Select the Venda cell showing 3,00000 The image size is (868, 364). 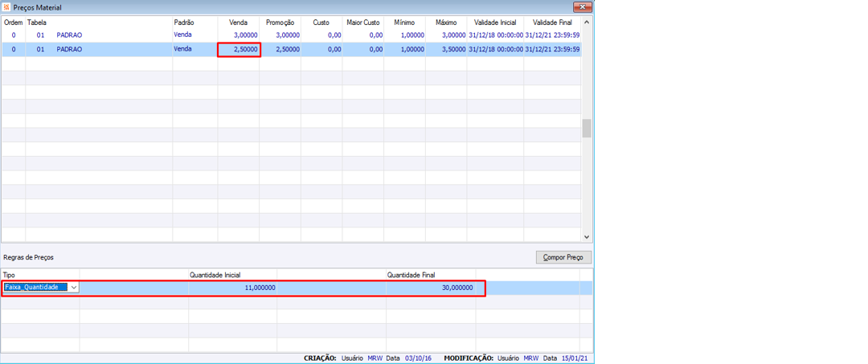[239, 35]
